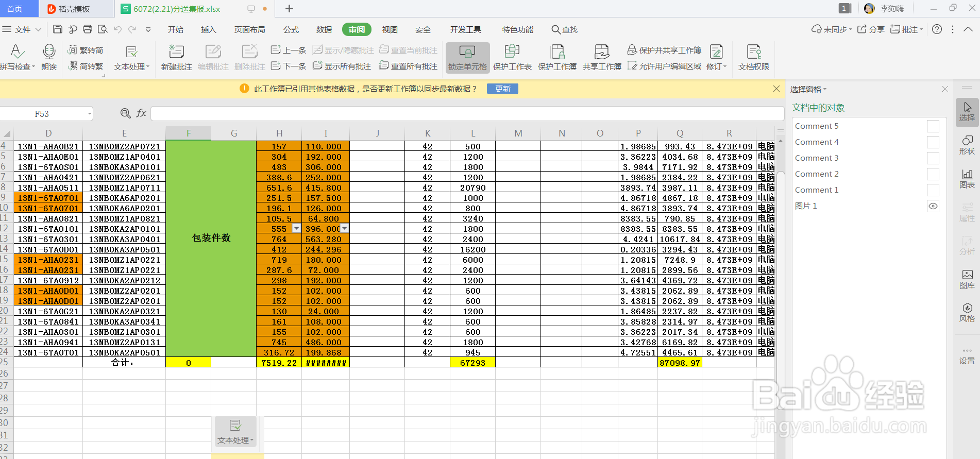980x459 pixels.
Task: Open 未同步 sync status dropdown
Action: [x=832, y=29]
